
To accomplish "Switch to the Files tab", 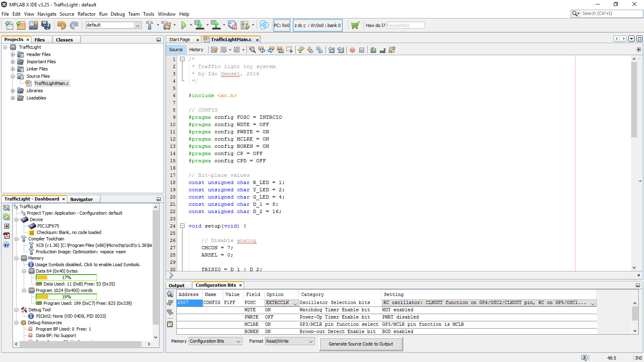I will [x=39, y=40].
